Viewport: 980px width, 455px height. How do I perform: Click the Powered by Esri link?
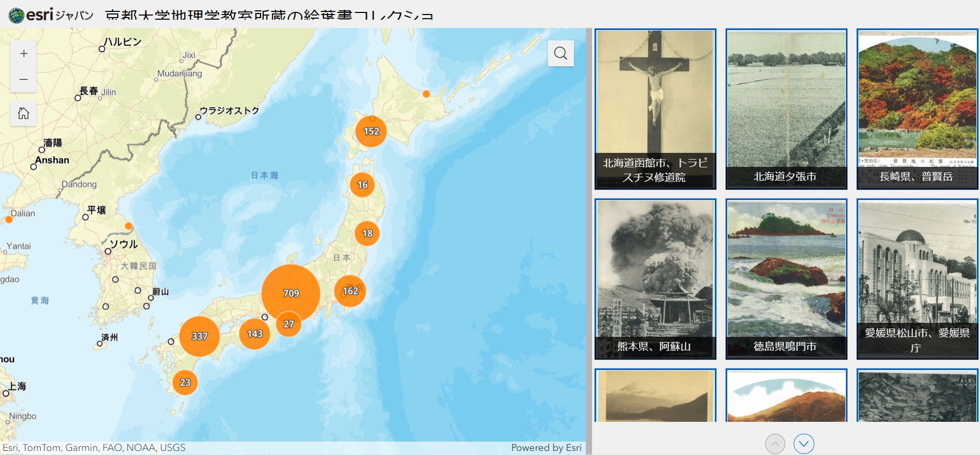point(546,448)
